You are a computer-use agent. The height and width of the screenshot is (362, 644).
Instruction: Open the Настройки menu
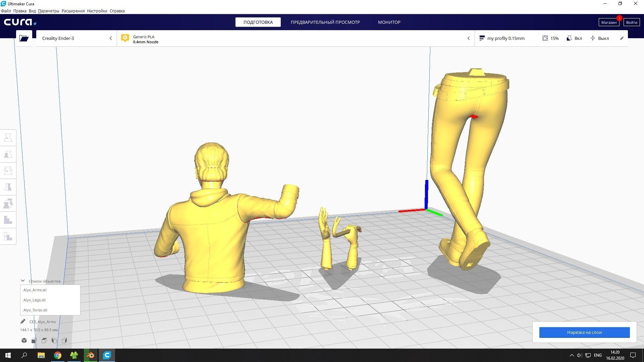point(97,11)
